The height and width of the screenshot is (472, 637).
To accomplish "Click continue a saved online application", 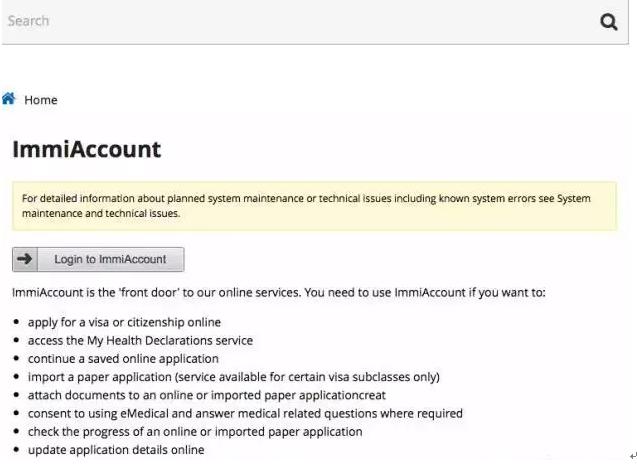I will pos(123,358).
